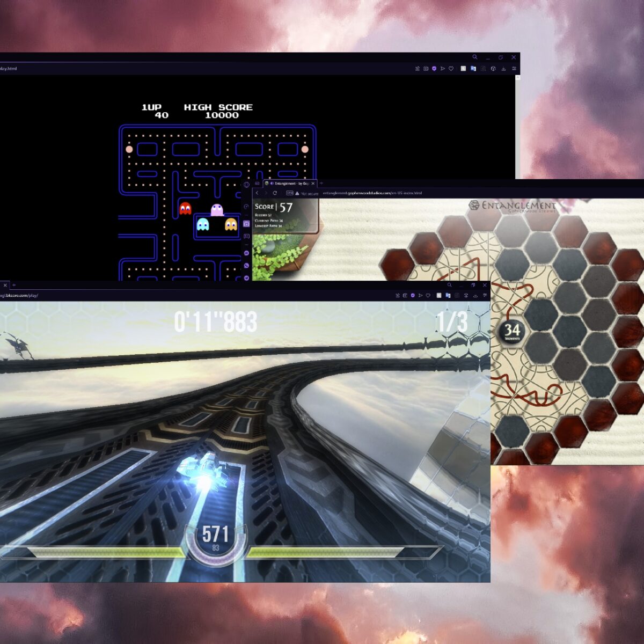This screenshot has height=644, width=644.
Task: Open the highlighted purple panel icon in the Opera sidebar
Action: click(x=246, y=224)
